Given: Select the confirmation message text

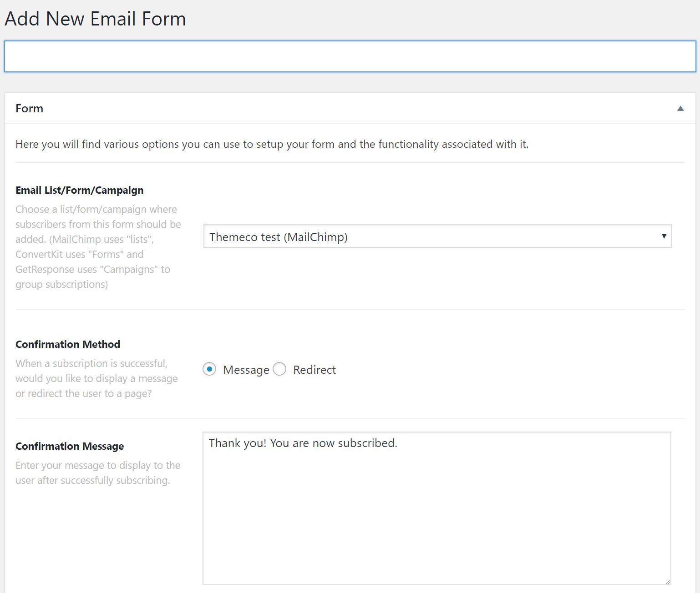Looking at the screenshot, I should (303, 443).
